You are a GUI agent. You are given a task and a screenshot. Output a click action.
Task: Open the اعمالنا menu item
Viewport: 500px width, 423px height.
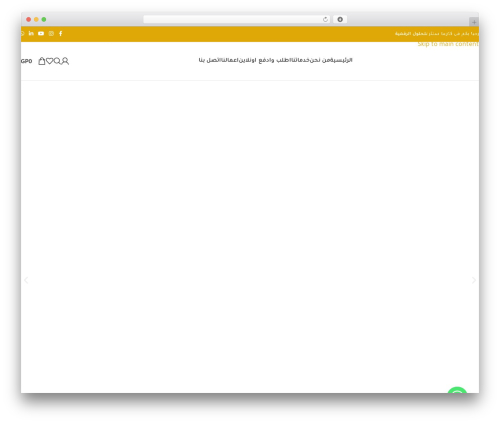tap(229, 60)
